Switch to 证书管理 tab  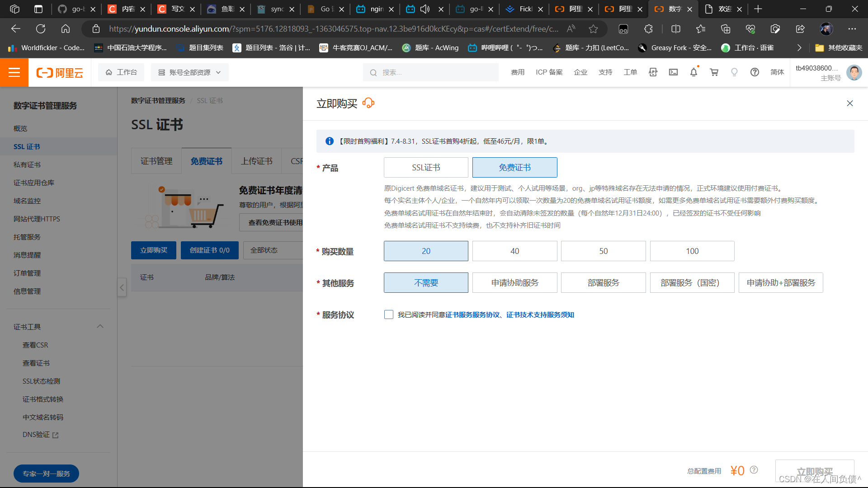(155, 160)
